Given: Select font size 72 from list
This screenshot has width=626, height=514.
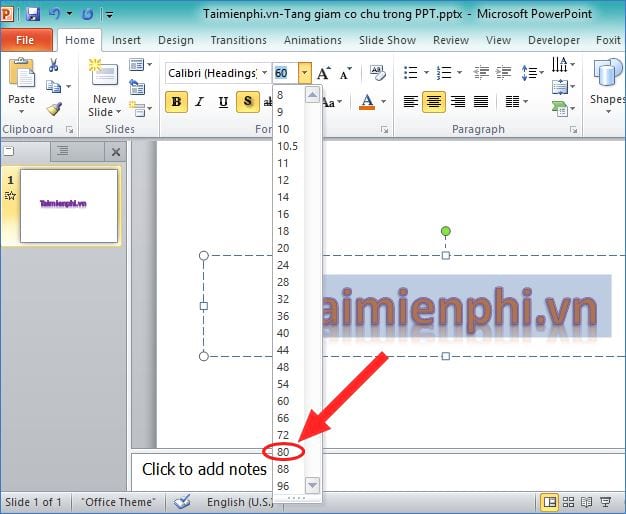Looking at the screenshot, I should point(283,435).
